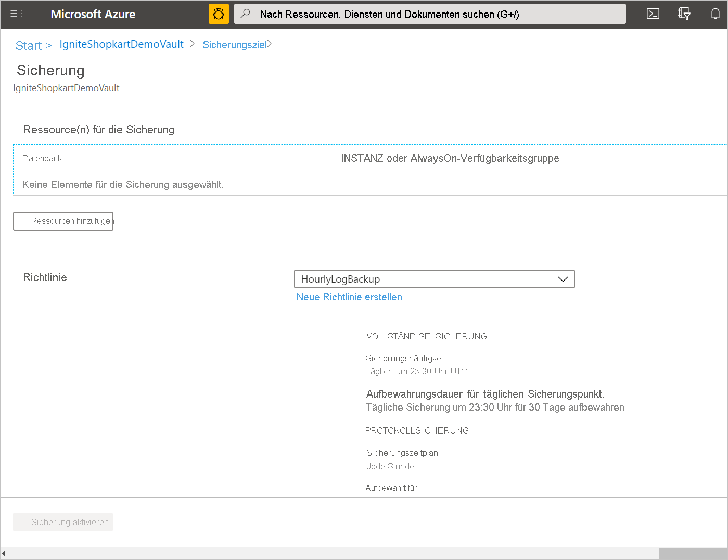The image size is (728, 560).
Task: Click the left scroll arrow at bottom
Action: tap(4, 553)
